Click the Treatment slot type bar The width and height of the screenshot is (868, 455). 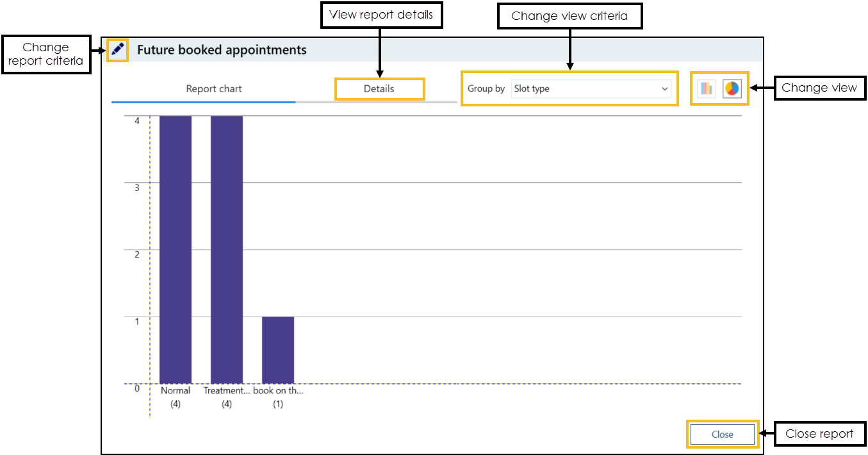point(227,249)
